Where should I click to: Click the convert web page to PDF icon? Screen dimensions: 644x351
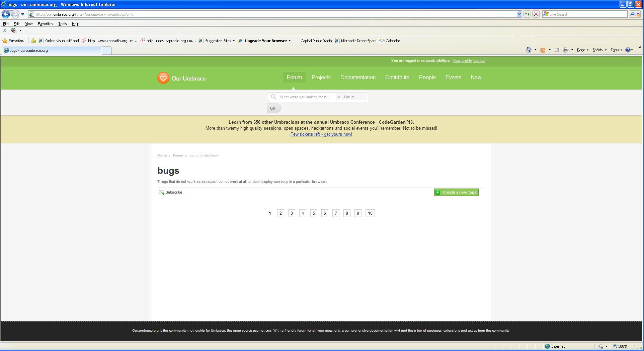[x=14, y=30]
